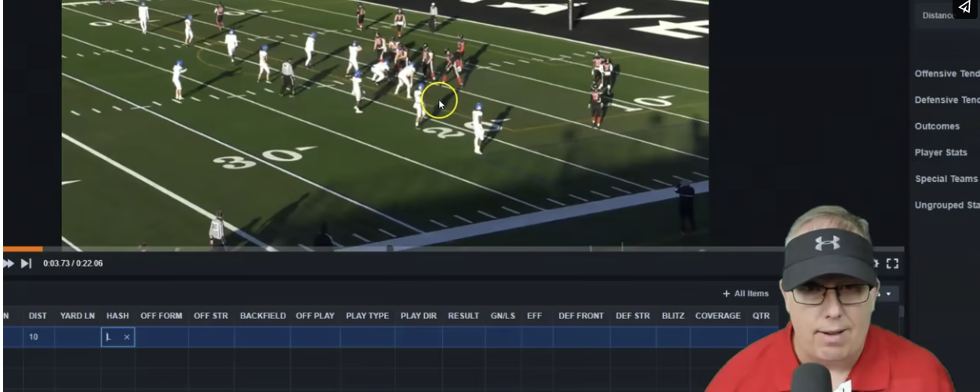Image resolution: width=980 pixels, height=392 pixels.
Task: Click the PLAY TYPE column header
Action: click(x=367, y=316)
